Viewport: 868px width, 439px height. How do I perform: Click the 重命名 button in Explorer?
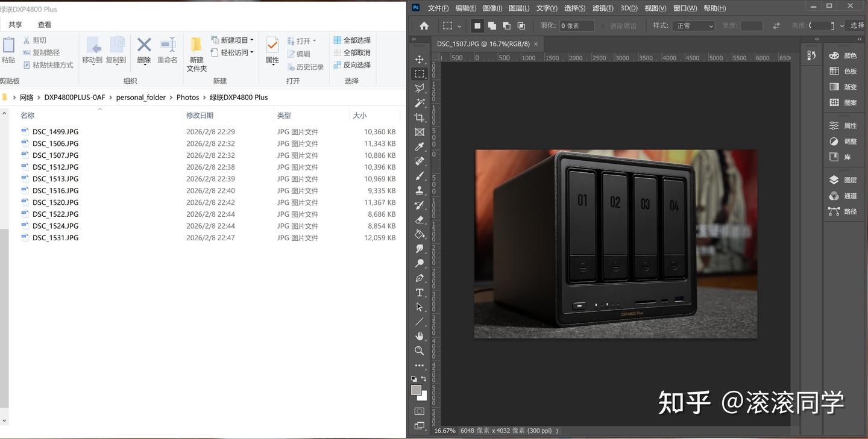pyautogui.click(x=168, y=51)
